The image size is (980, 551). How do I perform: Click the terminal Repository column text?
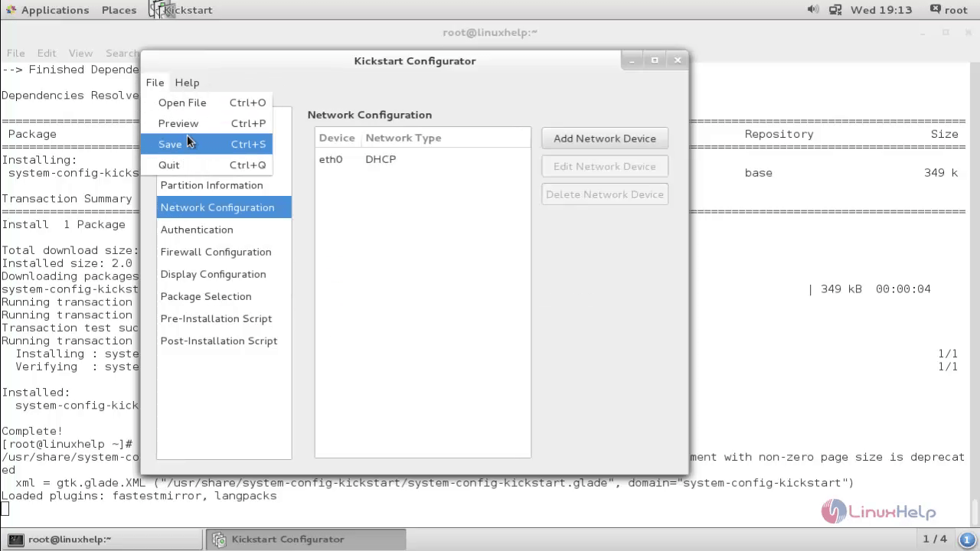click(x=779, y=134)
